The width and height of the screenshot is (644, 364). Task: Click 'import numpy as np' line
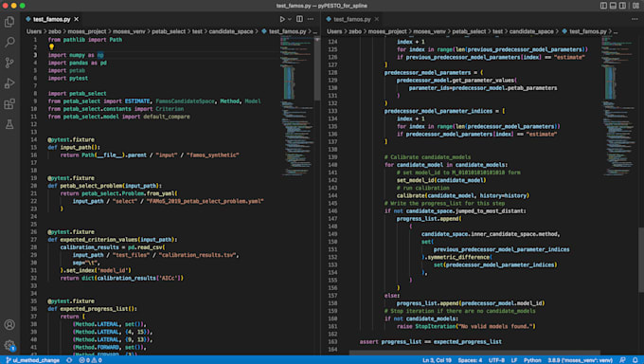[76, 55]
